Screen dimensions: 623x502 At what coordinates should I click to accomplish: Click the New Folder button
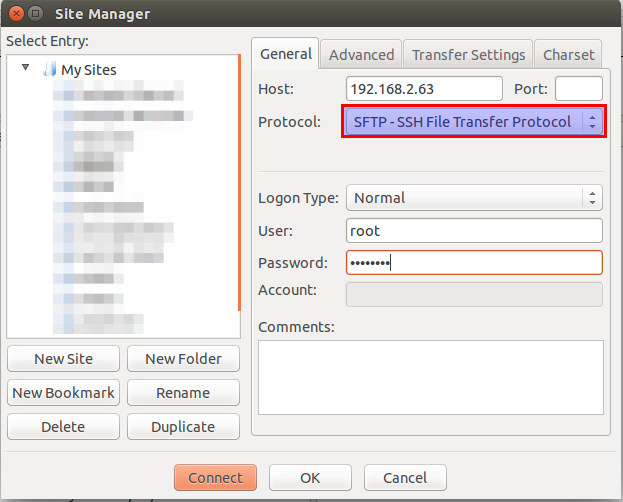(183, 359)
